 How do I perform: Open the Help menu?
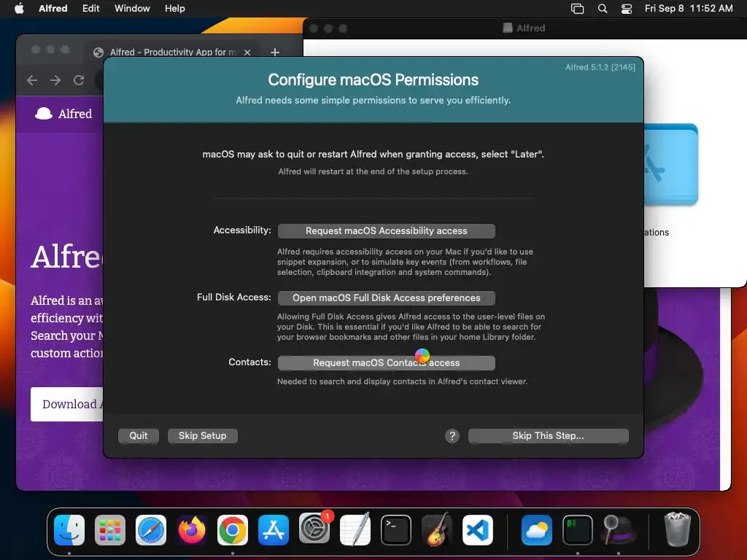point(175,8)
